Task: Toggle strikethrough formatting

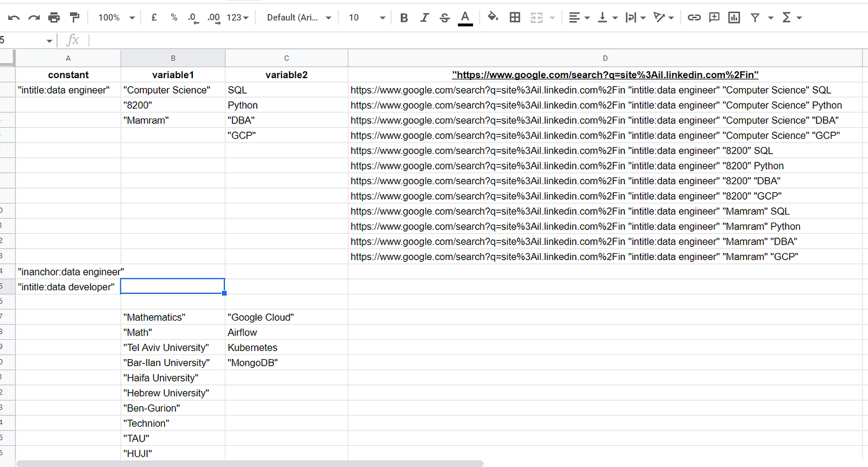Action: (445, 17)
